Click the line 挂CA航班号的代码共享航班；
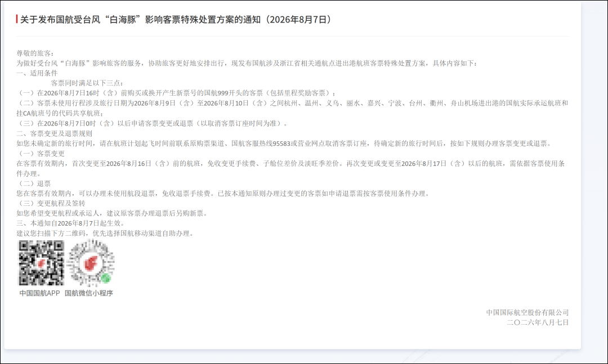608x364 pixels. pos(60,113)
